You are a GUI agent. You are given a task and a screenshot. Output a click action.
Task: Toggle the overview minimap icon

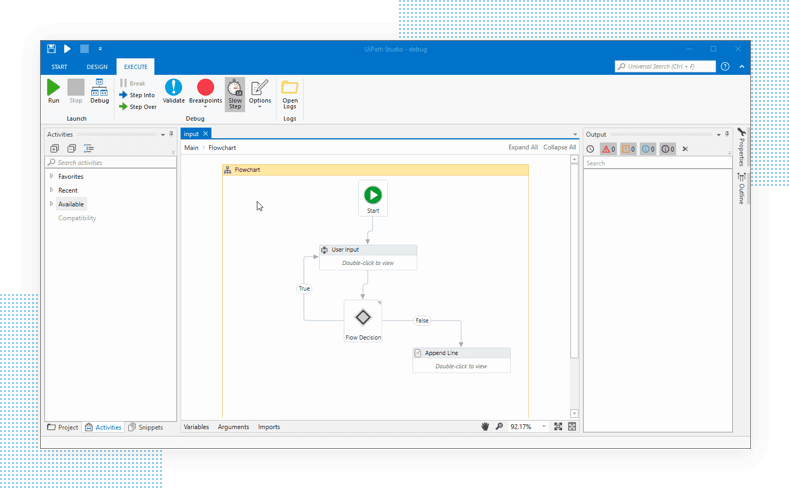pyautogui.click(x=572, y=427)
